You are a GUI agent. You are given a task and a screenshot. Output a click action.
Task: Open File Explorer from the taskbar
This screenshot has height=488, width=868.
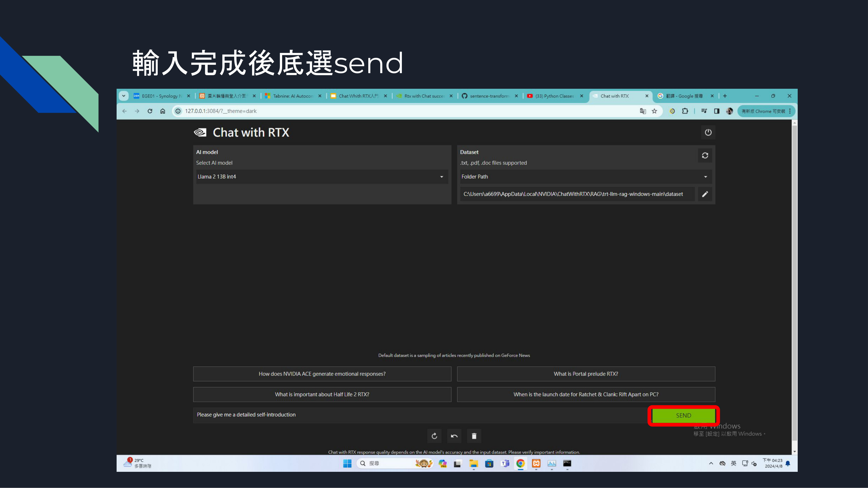click(473, 464)
